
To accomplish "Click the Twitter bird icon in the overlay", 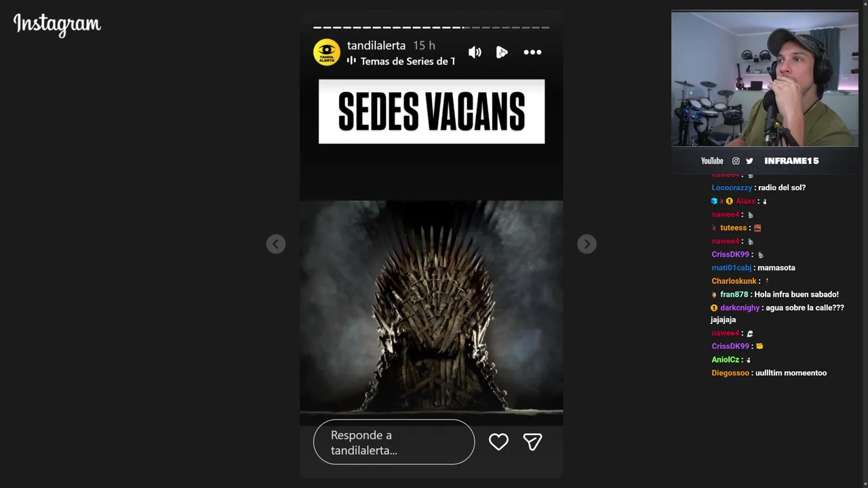I will [749, 161].
